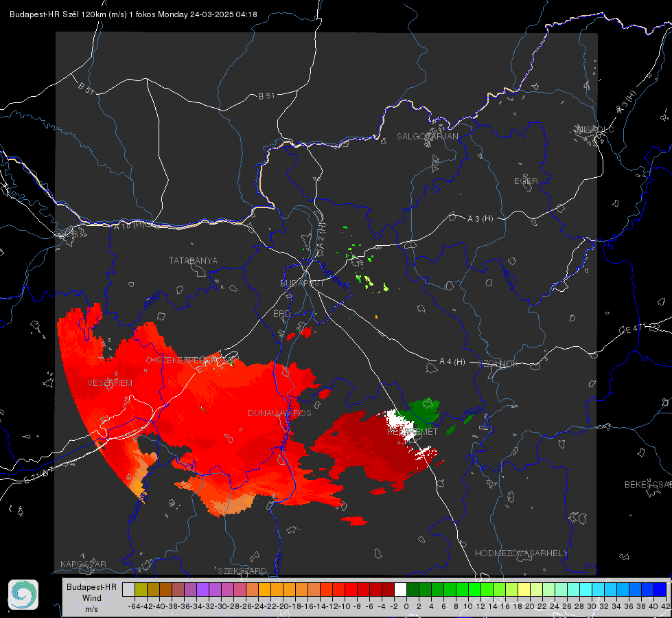Select the pale yellow 18–20 legend swatch
The height and width of the screenshot is (618, 672).
pyautogui.click(x=524, y=589)
